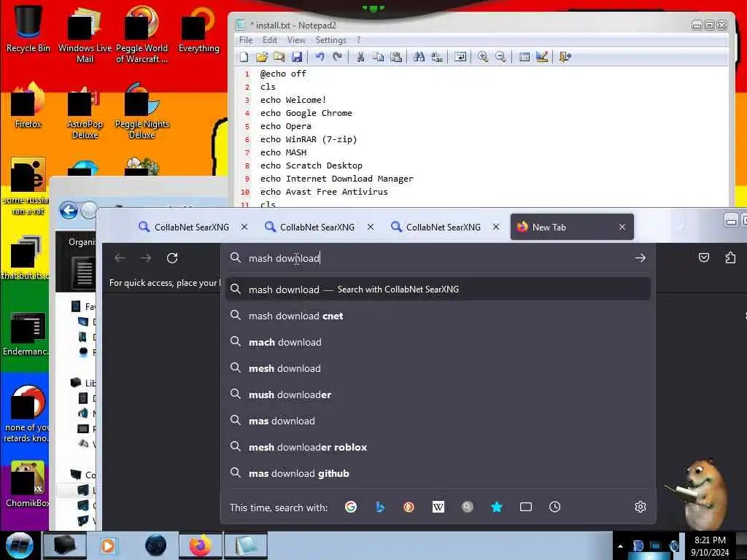Click line 4 'echo Google Chrome' in Notepad2
This screenshot has width=747, height=560.
coord(306,113)
